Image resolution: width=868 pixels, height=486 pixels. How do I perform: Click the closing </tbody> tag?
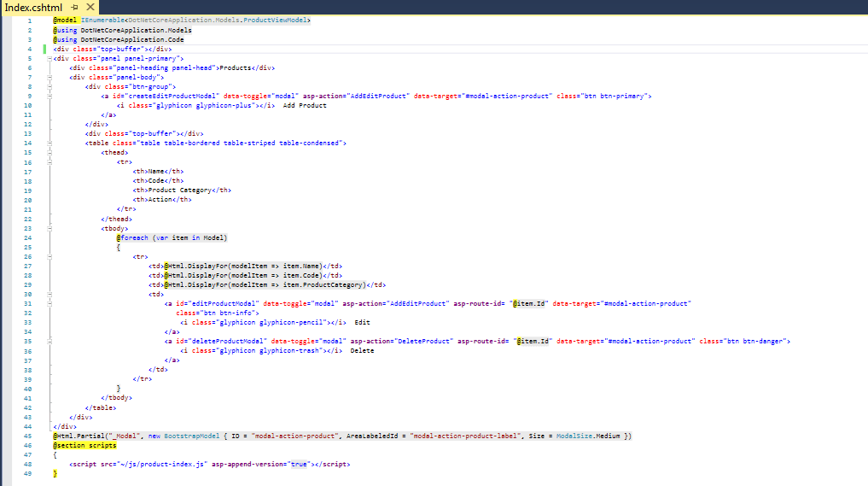117,398
